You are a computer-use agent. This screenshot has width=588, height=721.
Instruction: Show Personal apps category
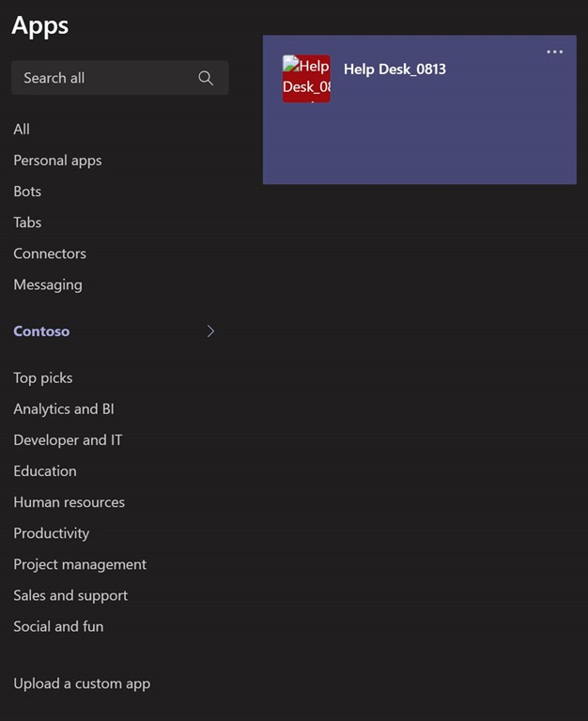pos(57,161)
